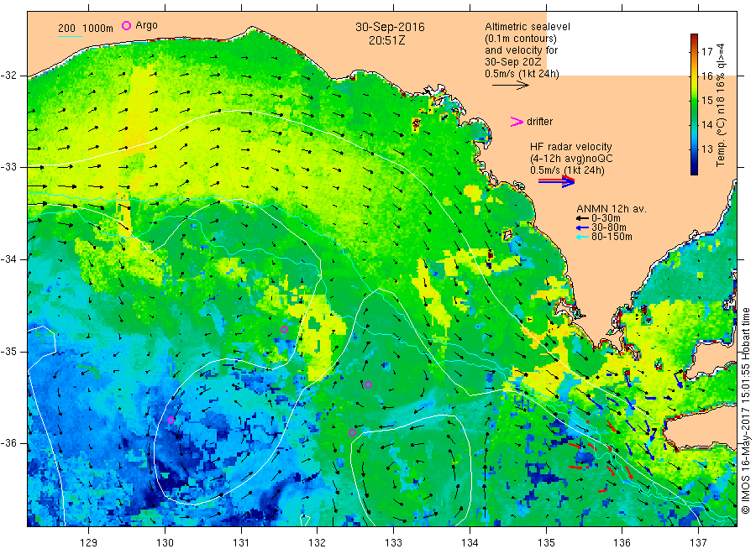
Task: Click the '200 1000m' isobath label
Action: (x=86, y=29)
